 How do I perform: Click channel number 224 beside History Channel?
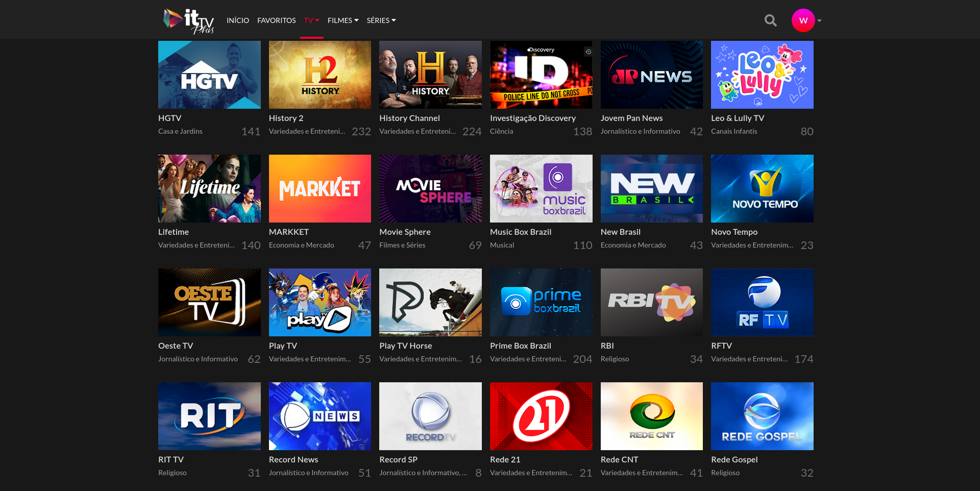coord(472,132)
